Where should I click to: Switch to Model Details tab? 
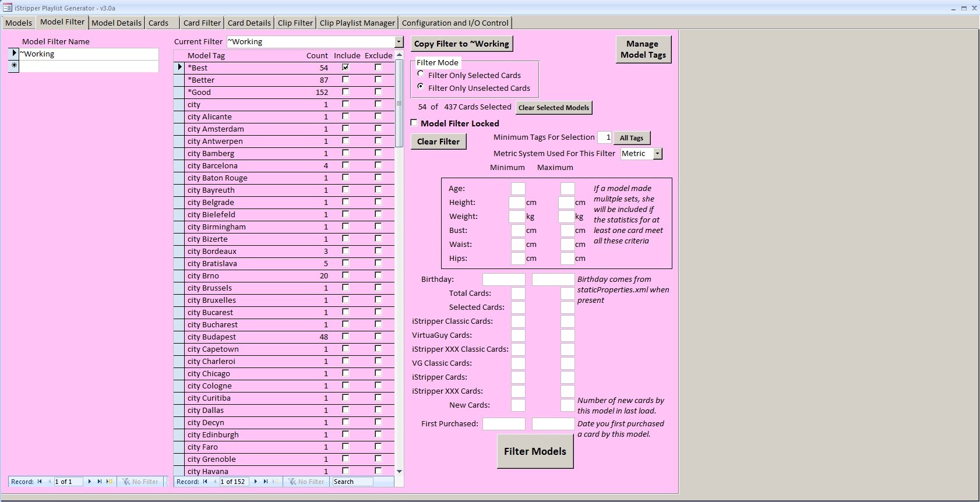click(117, 23)
